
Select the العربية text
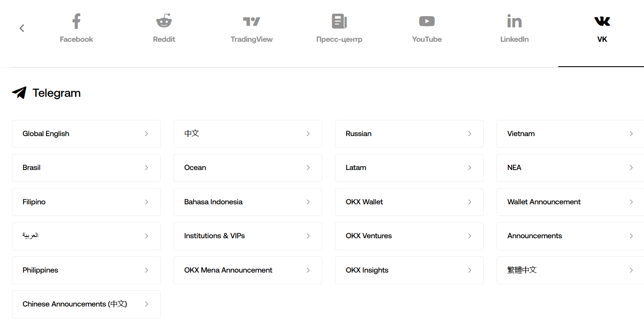click(31, 235)
